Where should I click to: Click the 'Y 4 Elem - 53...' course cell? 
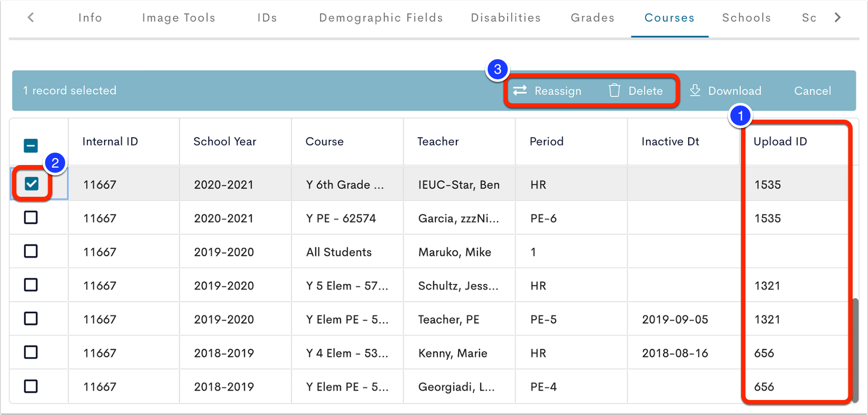pyautogui.click(x=347, y=353)
